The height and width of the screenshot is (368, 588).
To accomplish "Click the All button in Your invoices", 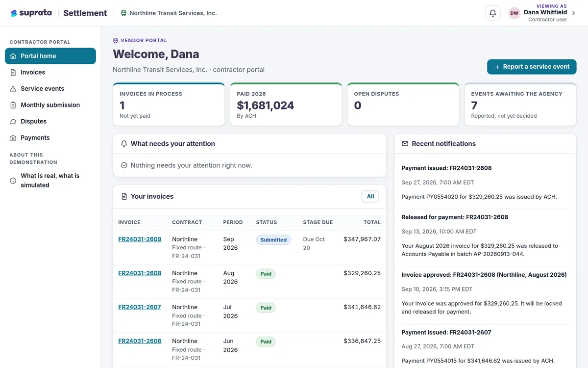I will (370, 196).
